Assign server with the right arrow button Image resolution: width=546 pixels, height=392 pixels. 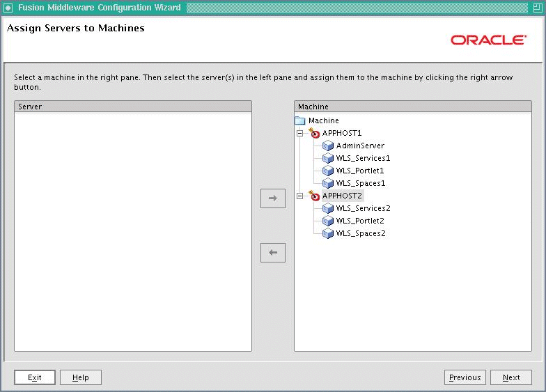[273, 198]
